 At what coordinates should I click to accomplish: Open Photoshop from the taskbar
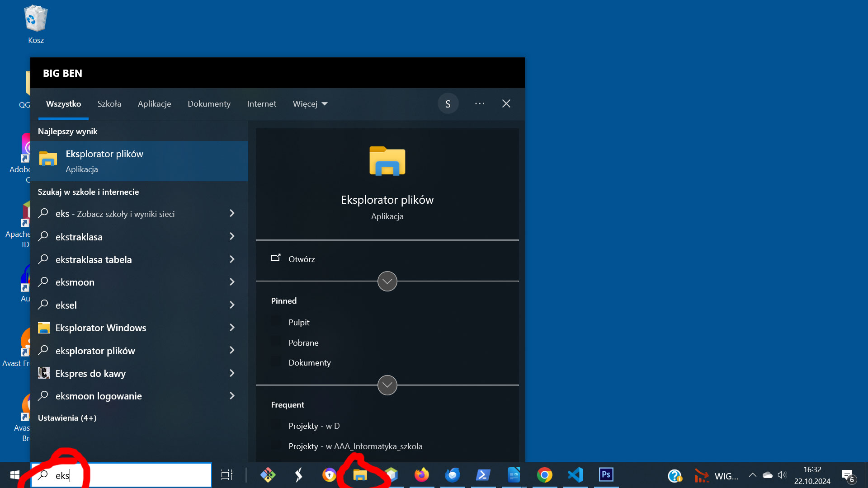pyautogui.click(x=606, y=475)
